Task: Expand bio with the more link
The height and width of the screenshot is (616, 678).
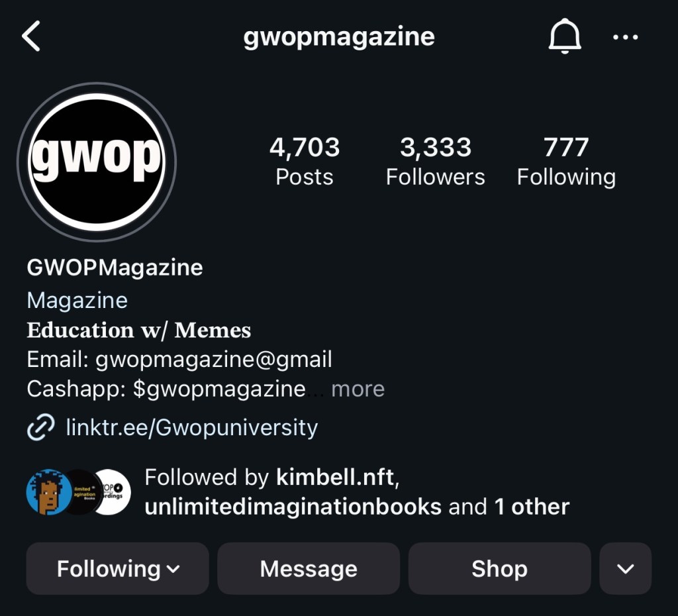Action: pyautogui.click(x=358, y=389)
